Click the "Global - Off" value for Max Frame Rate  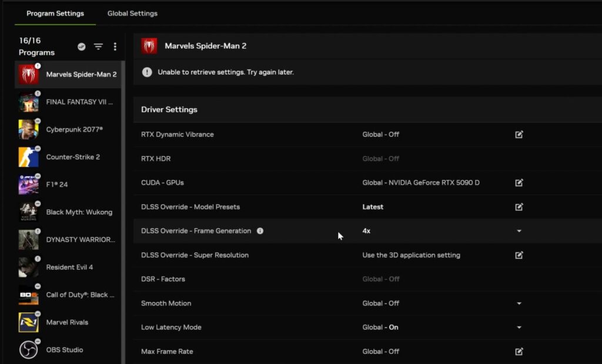coord(381,351)
